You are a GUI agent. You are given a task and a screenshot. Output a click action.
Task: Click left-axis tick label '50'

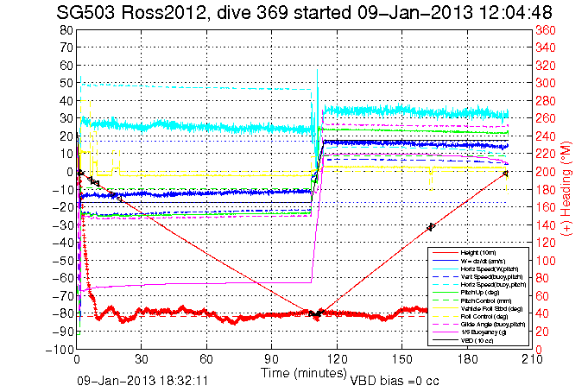[x=66, y=83]
